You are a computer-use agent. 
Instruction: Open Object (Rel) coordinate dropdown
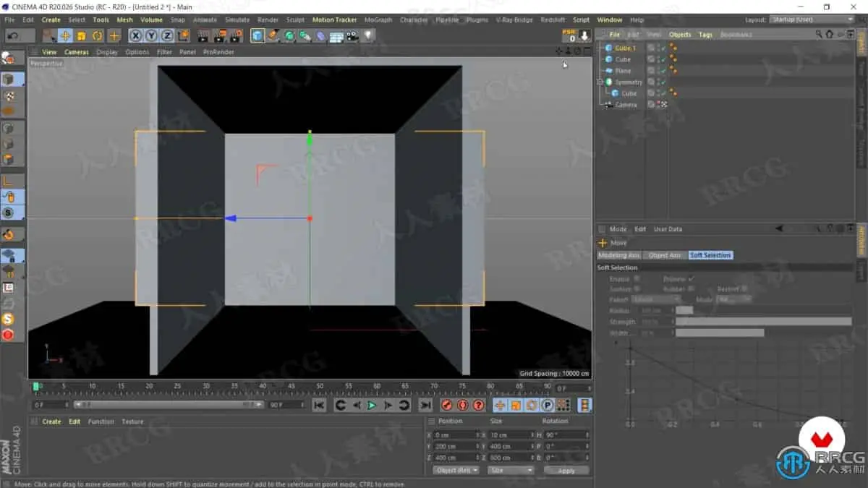tap(455, 471)
